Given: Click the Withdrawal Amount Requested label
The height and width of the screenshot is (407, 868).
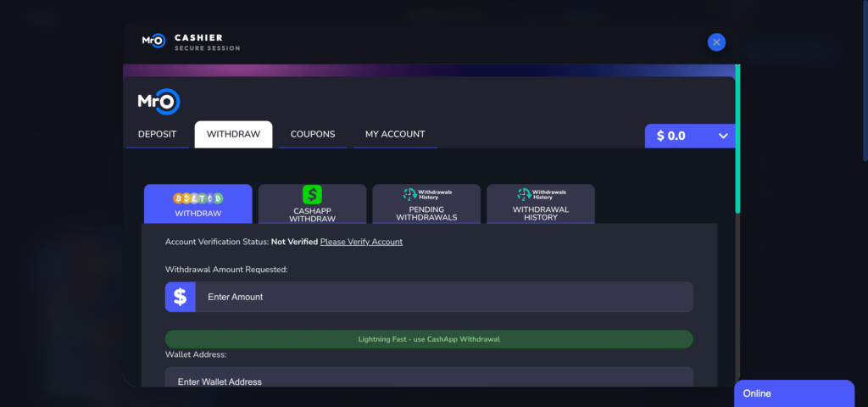Looking at the screenshot, I should click(x=226, y=270).
